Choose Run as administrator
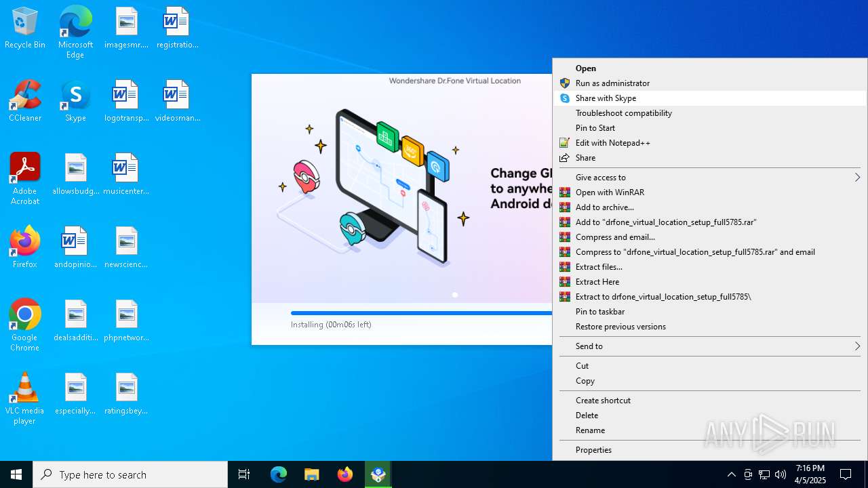Image resolution: width=868 pixels, height=488 pixels. click(711, 83)
